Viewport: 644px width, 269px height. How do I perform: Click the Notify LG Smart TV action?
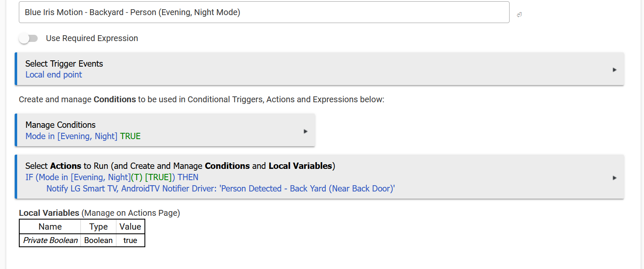(221, 189)
